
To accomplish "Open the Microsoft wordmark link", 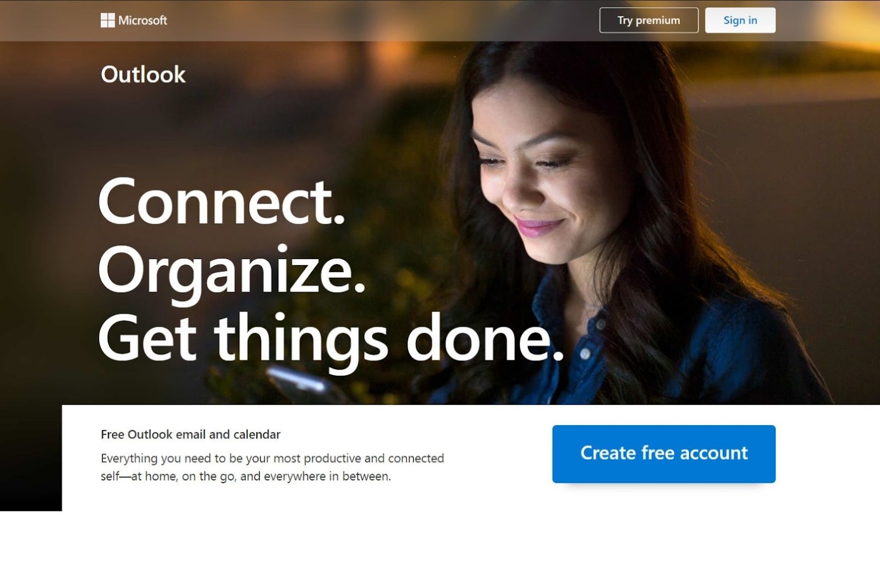I will 142,20.
